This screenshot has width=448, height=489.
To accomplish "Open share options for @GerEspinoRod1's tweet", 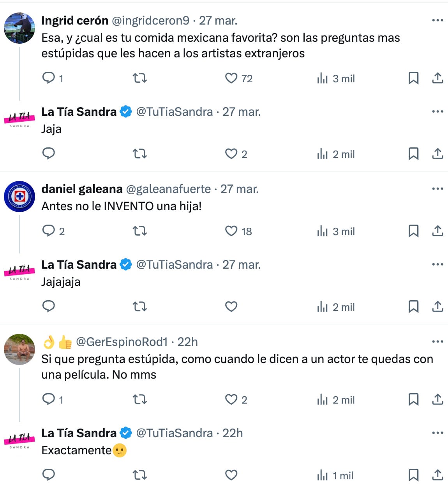I will (437, 399).
